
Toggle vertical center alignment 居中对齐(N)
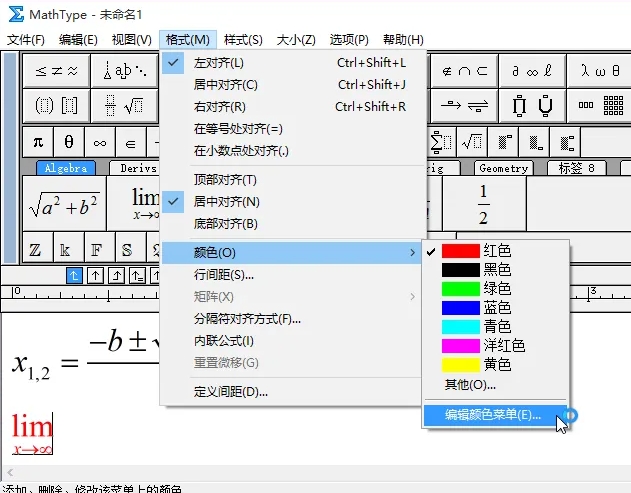[293, 202]
